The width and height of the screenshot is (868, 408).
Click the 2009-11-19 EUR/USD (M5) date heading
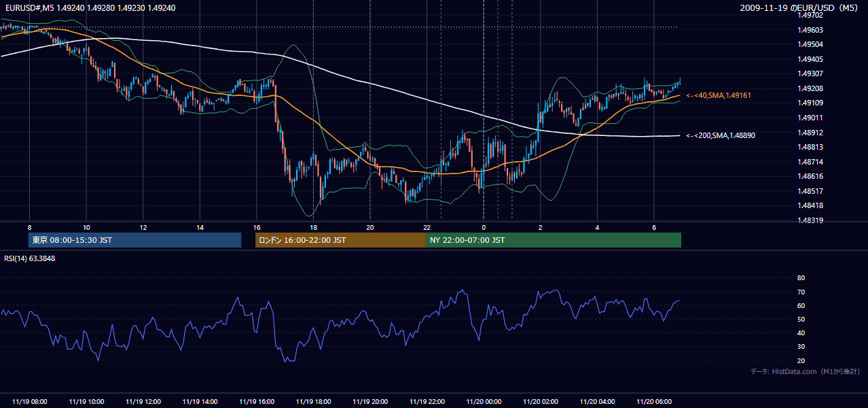pyautogui.click(x=800, y=8)
